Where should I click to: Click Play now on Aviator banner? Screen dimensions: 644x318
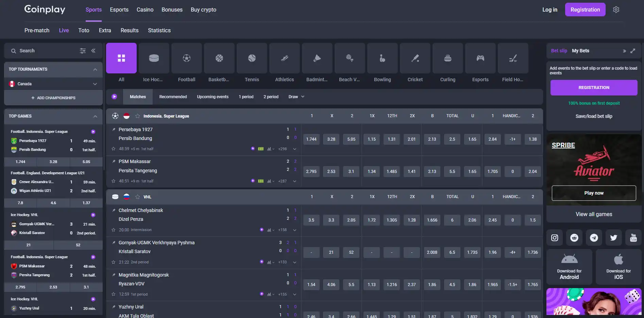pyautogui.click(x=594, y=193)
